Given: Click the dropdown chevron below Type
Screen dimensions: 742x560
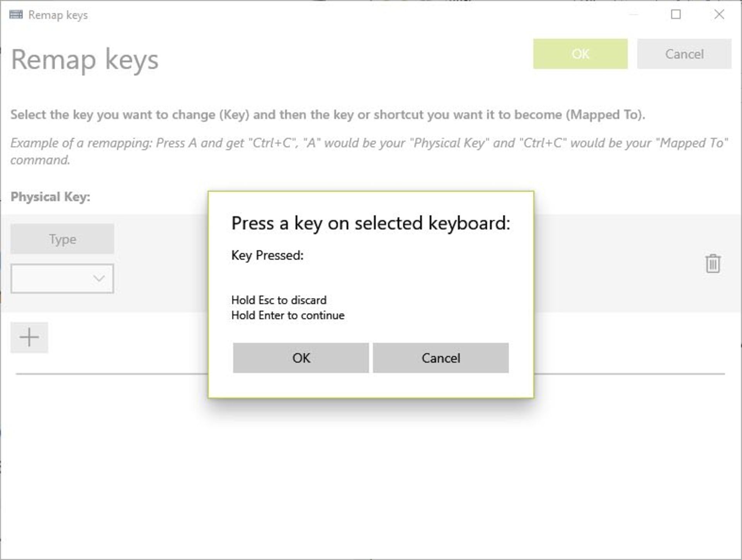Looking at the screenshot, I should coord(98,278).
